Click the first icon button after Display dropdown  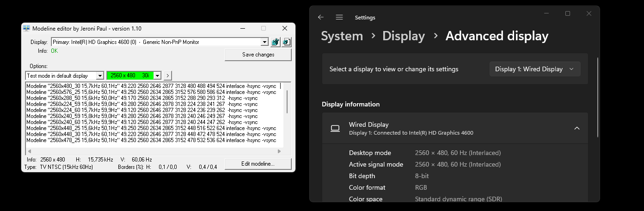(275, 42)
